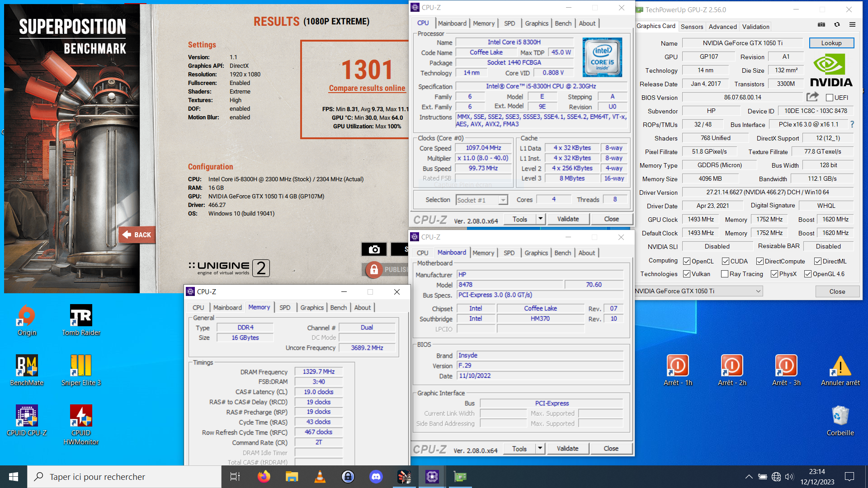Viewport: 868px width, 488px height.
Task: Click the volume icon in system tray
Action: tap(789, 477)
